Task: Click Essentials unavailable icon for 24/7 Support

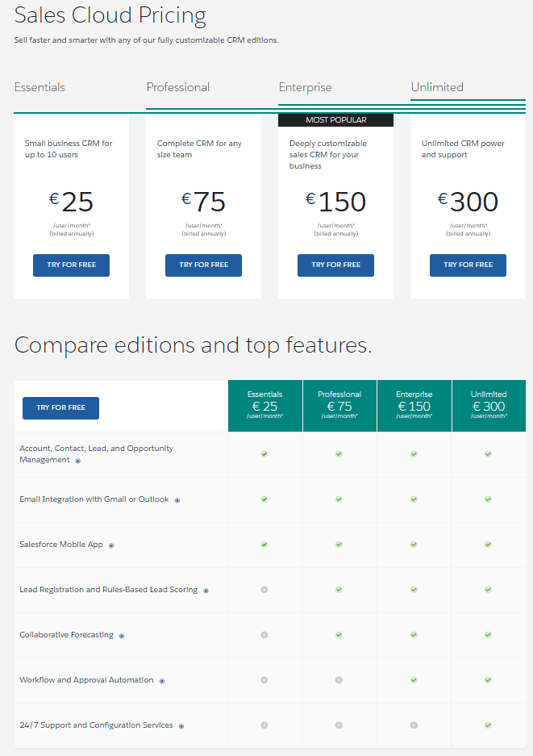Action: (x=264, y=725)
